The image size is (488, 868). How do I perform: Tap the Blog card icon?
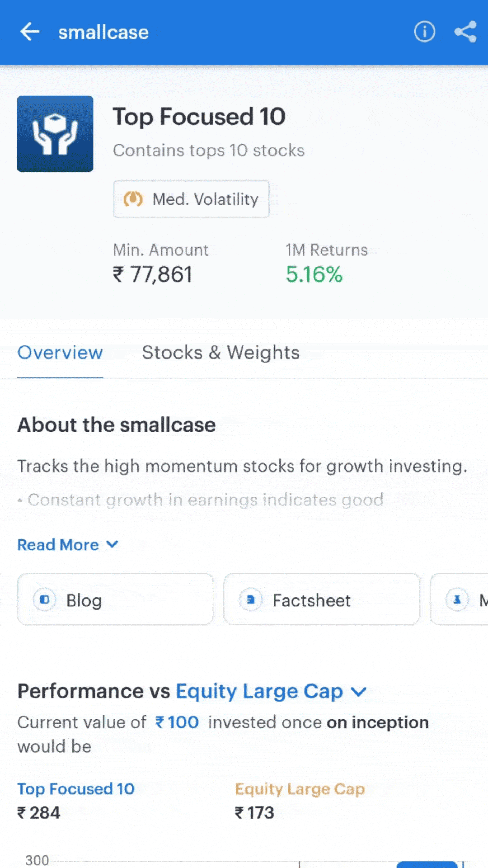pos(45,600)
